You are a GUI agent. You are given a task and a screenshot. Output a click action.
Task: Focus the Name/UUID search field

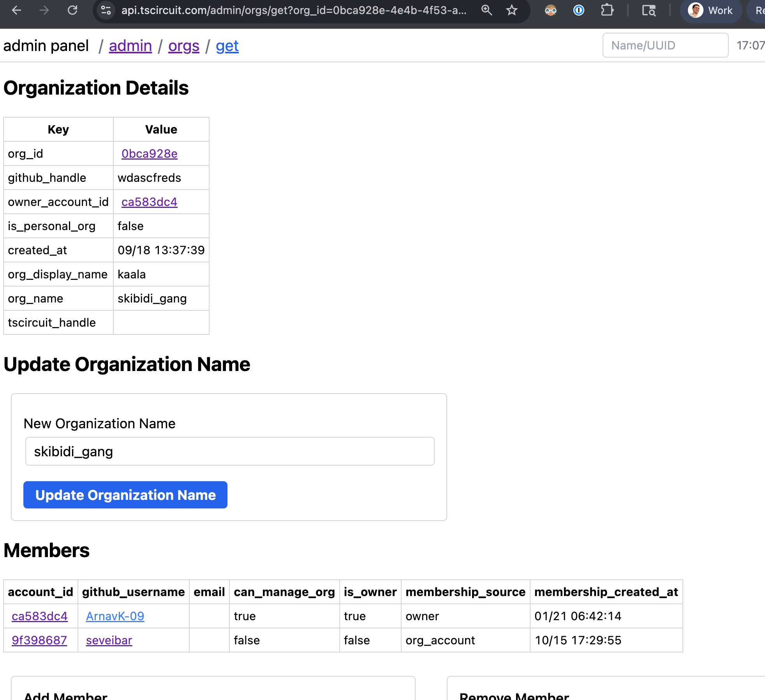coord(665,45)
